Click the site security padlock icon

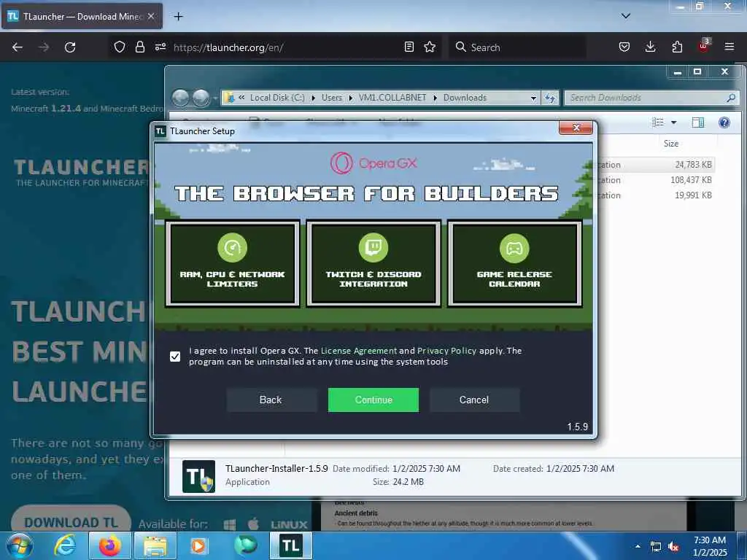point(139,47)
